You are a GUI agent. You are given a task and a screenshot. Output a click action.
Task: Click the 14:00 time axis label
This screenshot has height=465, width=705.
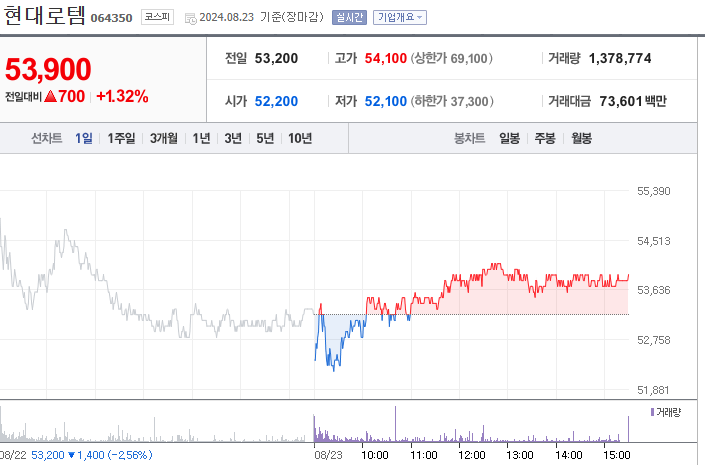coord(569,455)
